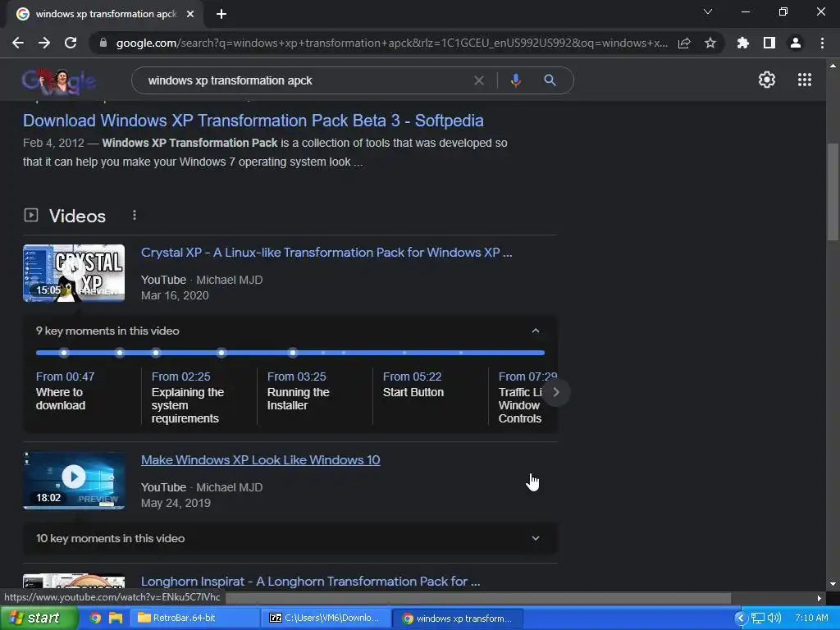This screenshot has height=630, width=840.
Task: Switch to the 7-Zip taskbar window
Action: 326,618
